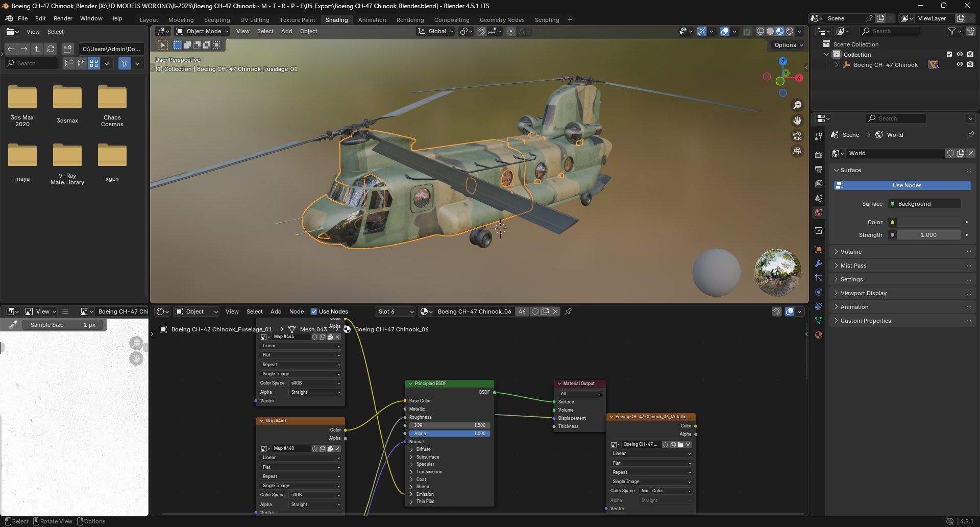Open the Global transform orientation dropdown

(x=436, y=31)
